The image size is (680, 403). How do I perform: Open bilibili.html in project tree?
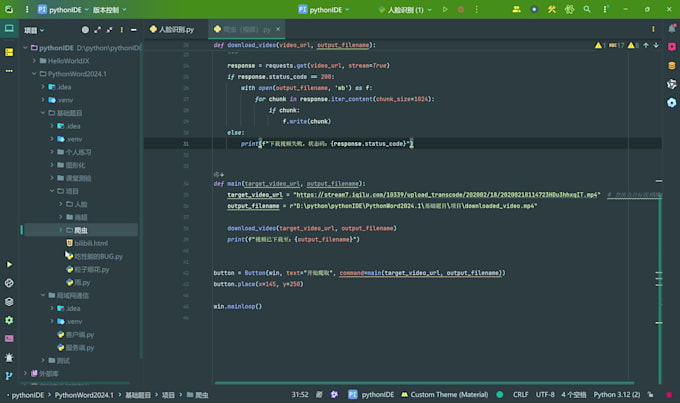(x=90, y=243)
